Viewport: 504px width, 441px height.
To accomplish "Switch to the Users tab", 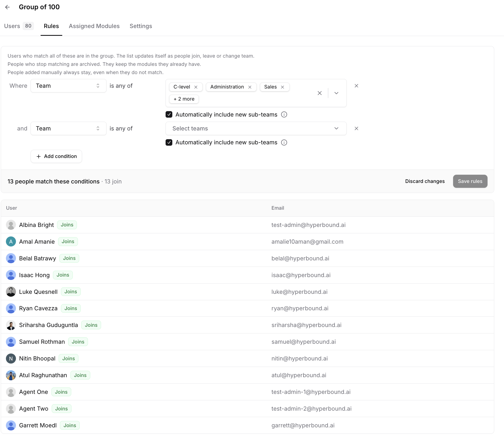I will click(19, 26).
